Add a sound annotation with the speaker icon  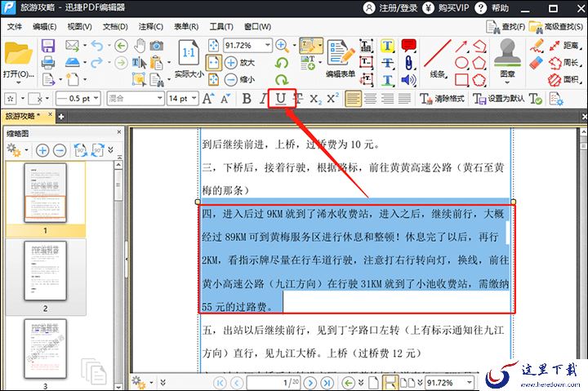tap(408, 79)
